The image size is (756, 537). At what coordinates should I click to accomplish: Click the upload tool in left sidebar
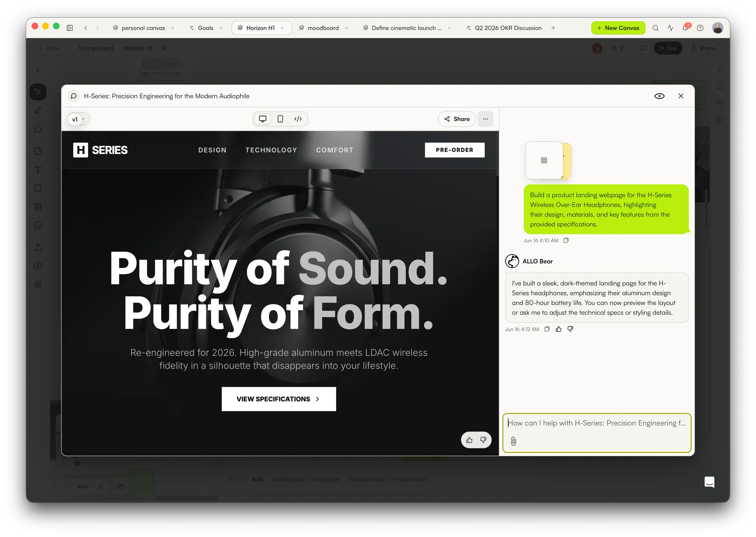pos(38,247)
